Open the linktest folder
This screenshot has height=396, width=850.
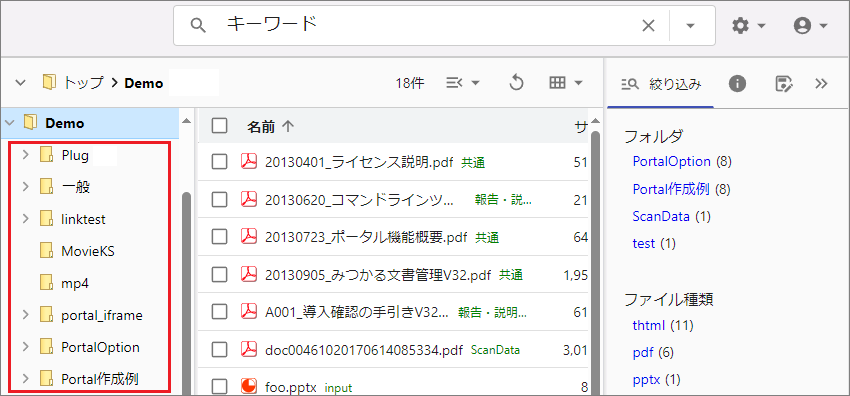click(83, 219)
